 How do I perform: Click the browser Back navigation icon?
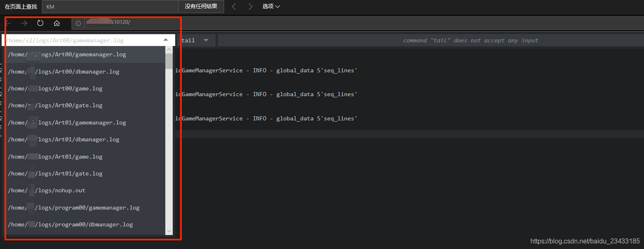pyautogui.click(x=9, y=23)
